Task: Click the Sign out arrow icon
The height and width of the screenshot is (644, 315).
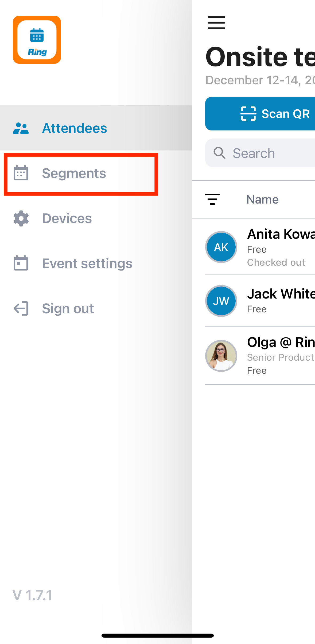Action: pos(21,308)
